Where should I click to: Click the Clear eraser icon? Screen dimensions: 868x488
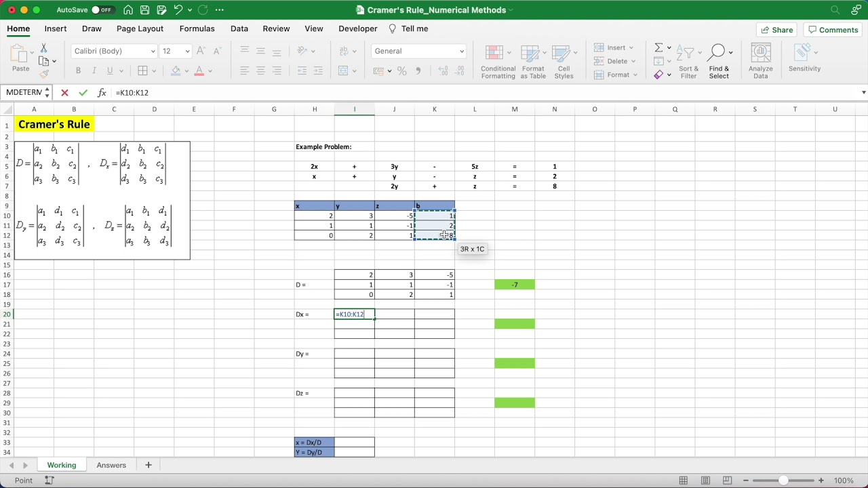pyautogui.click(x=658, y=74)
